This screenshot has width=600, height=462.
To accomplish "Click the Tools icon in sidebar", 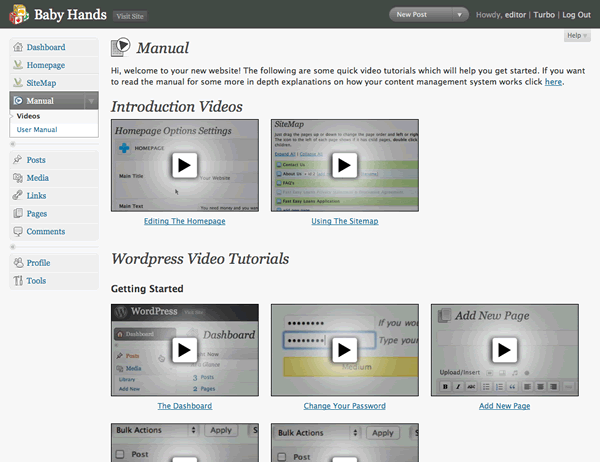I will [18, 281].
